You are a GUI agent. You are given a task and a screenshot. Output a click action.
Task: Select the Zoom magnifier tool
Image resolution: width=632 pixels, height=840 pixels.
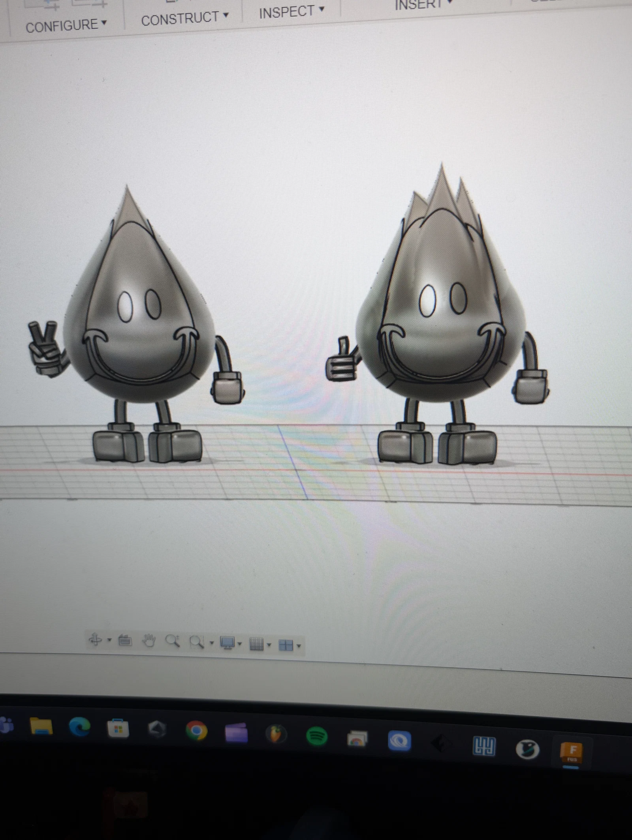point(173,641)
